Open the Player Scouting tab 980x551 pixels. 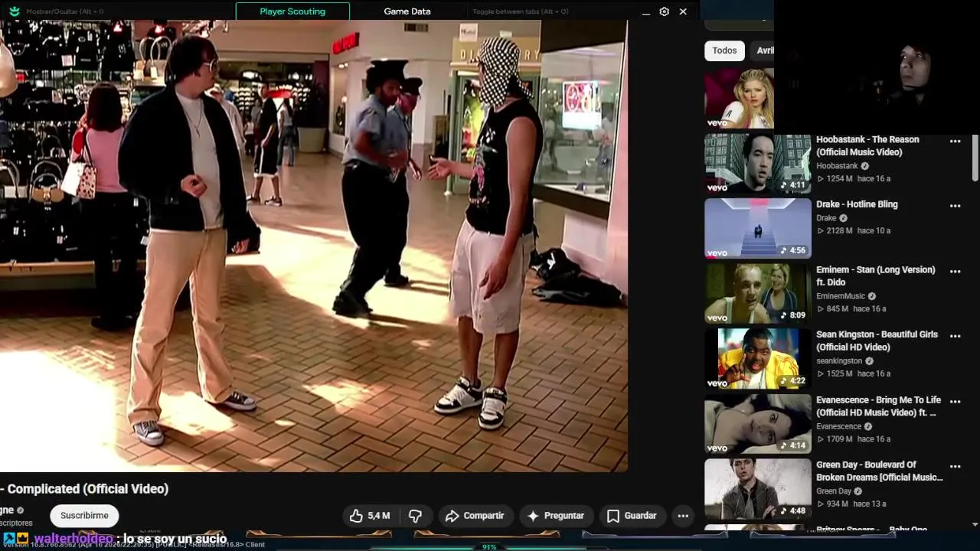point(292,11)
